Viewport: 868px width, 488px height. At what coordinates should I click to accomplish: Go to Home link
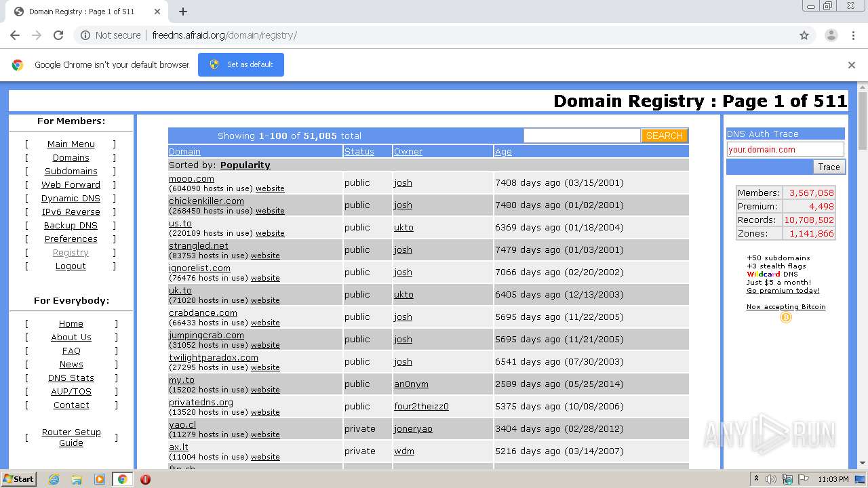coord(71,323)
